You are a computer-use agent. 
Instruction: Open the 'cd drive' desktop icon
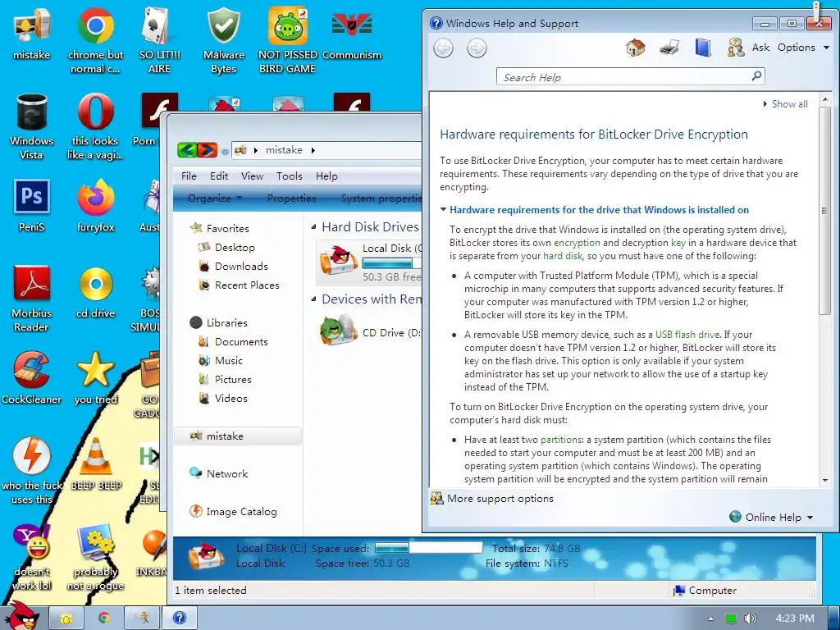(x=95, y=292)
